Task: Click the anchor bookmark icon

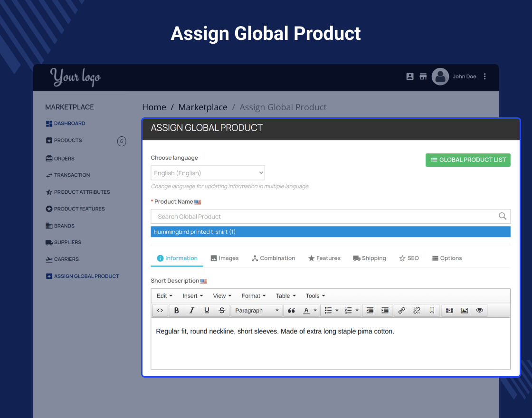Action: click(x=432, y=311)
